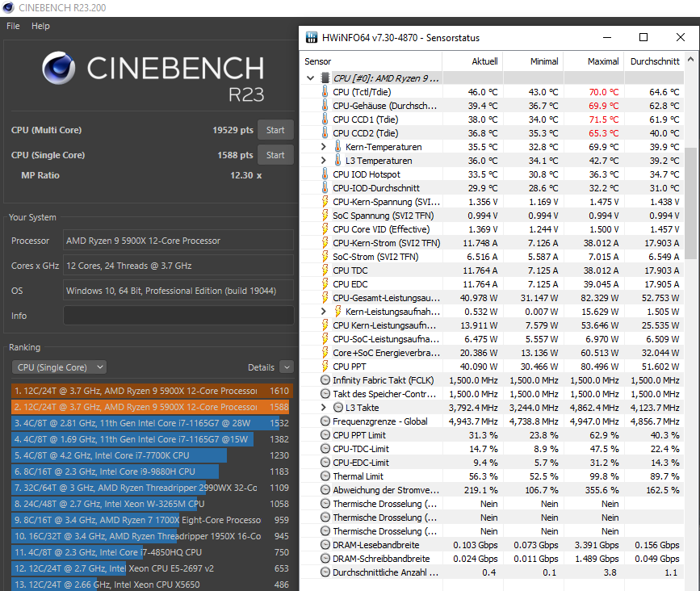
Task: Click clock icon for Takt des Speicher-Controllers
Action: pyautogui.click(x=325, y=394)
